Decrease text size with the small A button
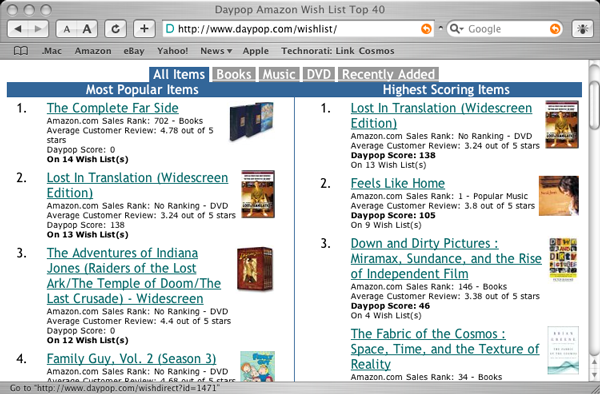600x394 pixels. [x=67, y=29]
